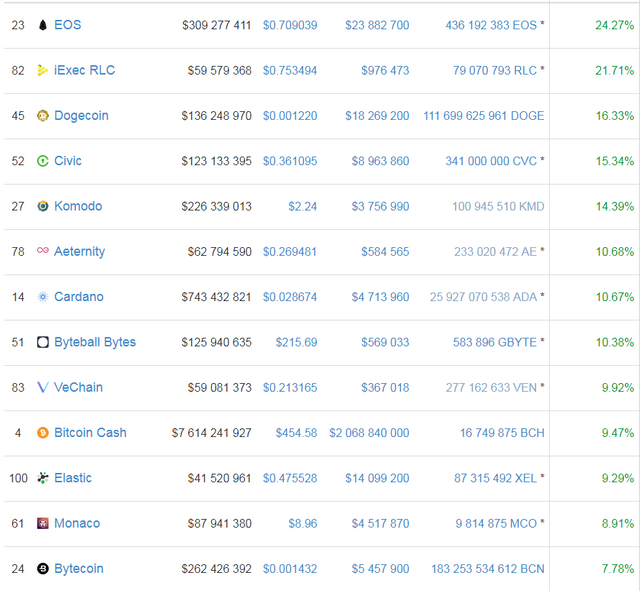
Task: Click VeChain price $0.213165
Action: (290, 388)
